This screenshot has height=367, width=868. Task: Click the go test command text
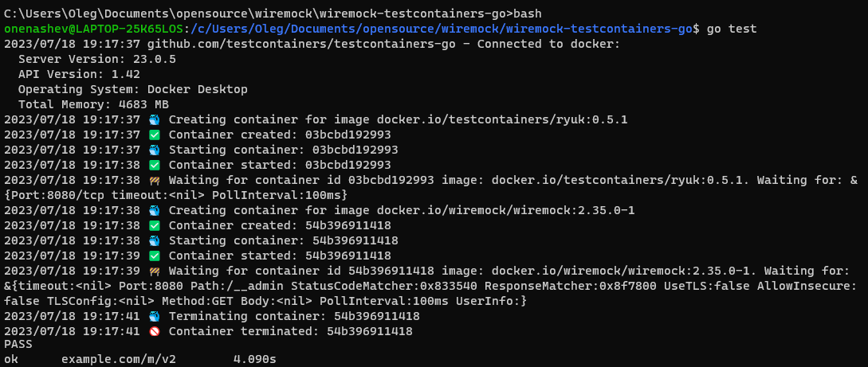click(x=732, y=29)
